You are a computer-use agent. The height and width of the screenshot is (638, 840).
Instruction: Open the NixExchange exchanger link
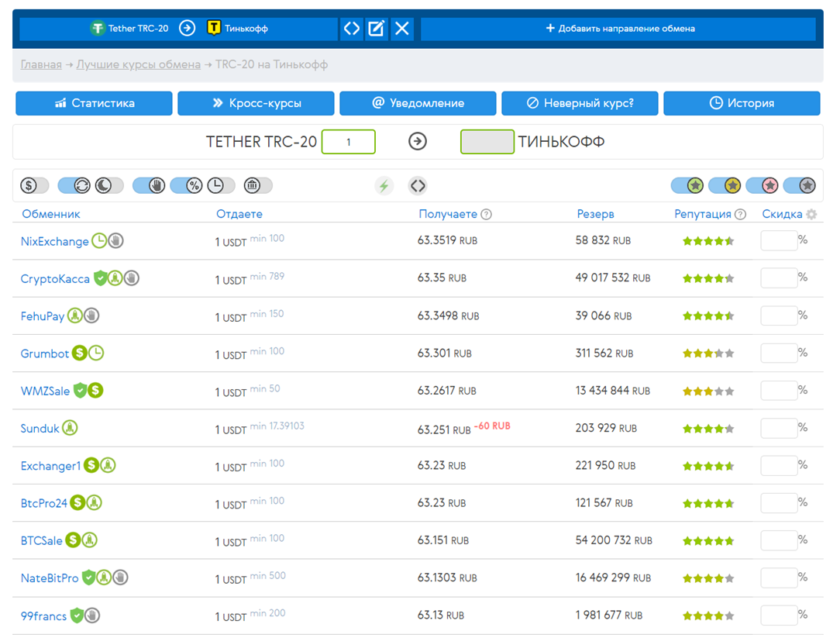point(55,241)
